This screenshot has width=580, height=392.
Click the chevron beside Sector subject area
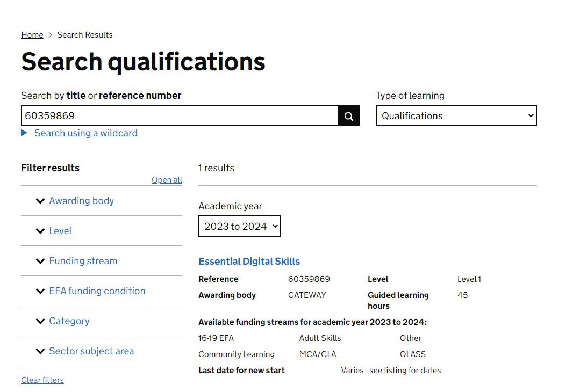click(40, 351)
